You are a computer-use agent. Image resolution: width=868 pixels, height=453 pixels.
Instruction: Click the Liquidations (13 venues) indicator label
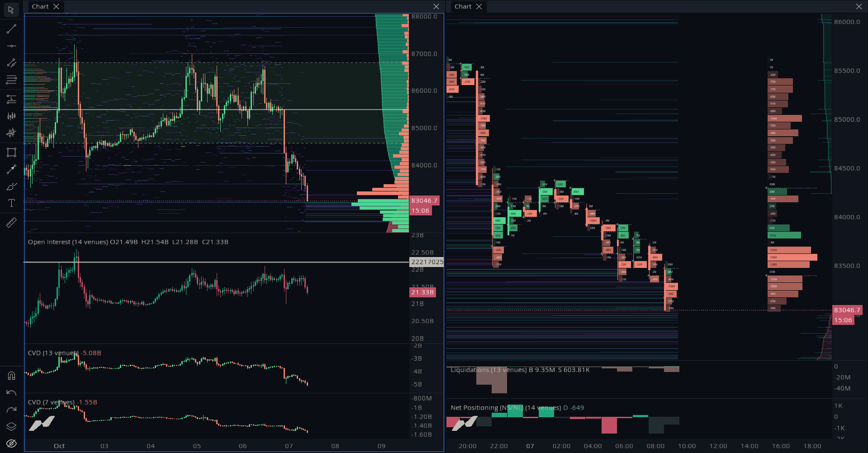pyautogui.click(x=489, y=370)
